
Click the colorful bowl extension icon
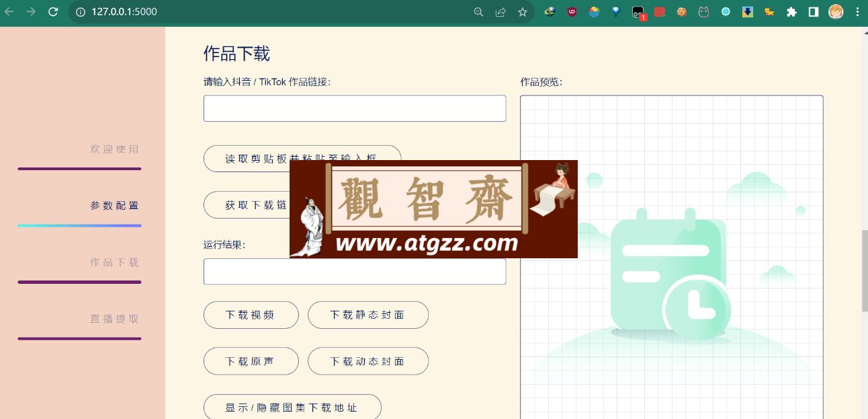(x=594, y=11)
